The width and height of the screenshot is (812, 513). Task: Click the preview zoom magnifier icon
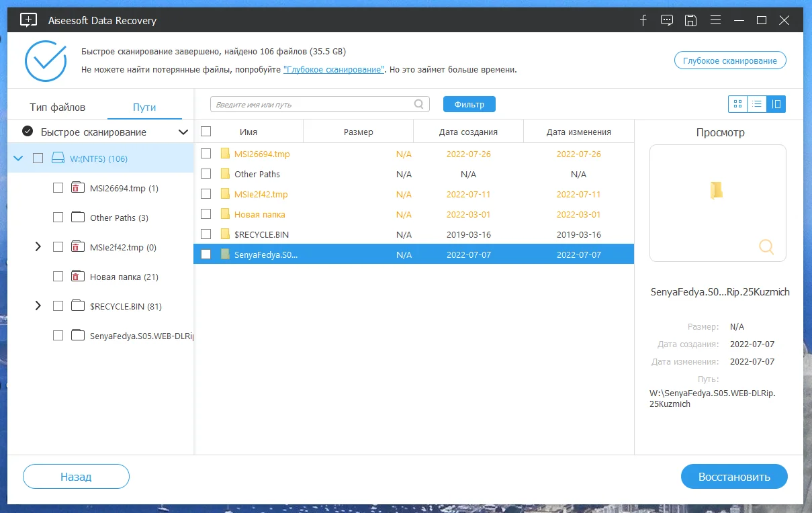coord(766,247)
